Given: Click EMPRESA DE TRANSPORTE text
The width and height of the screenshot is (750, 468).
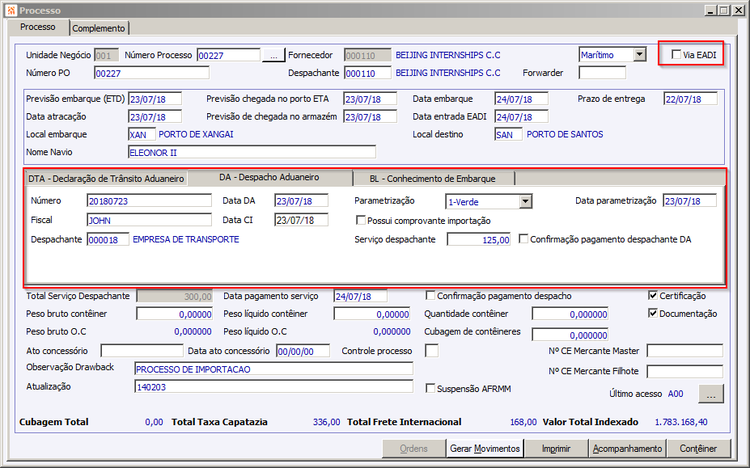Looking at the screenshot, I should 186,239.
